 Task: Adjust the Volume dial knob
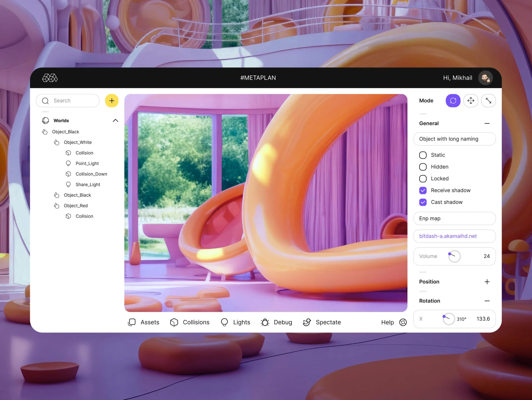(x=454, y=256)
